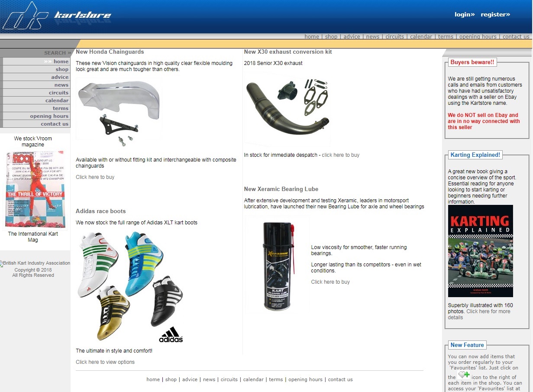The width and height of the screenshot is (533, 392).
Task: Click 'Click here for more details' link
Action: 479,314
